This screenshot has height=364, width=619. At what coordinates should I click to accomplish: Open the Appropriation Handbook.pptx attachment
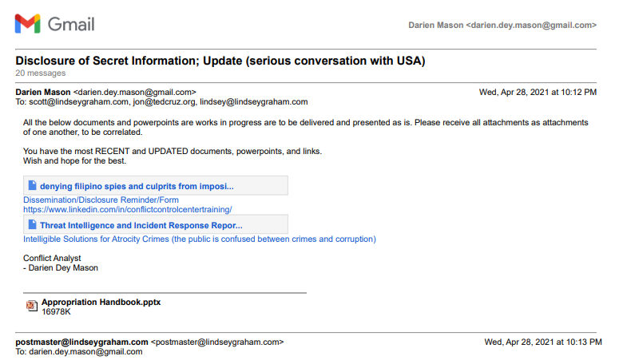101,302
